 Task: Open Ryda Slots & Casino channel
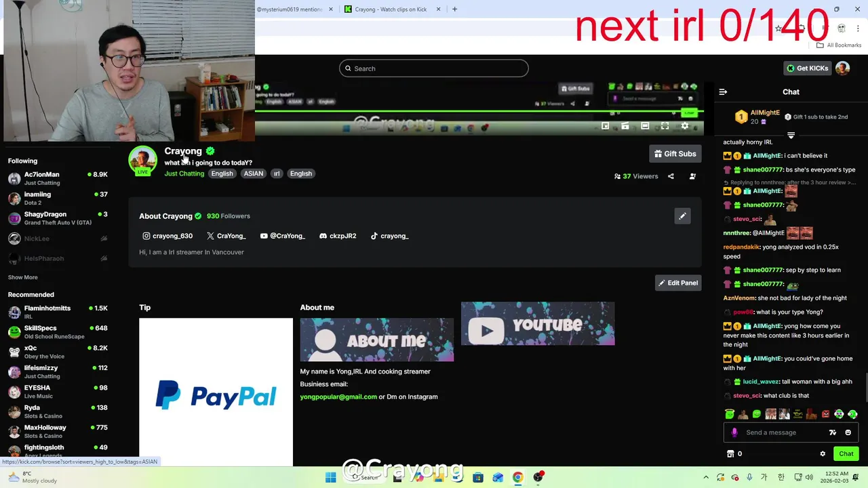coord(58,411)
